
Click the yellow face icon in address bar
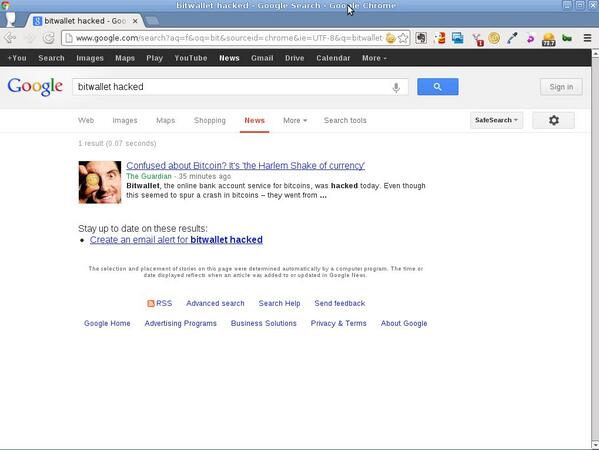click(x=390, y=38)
